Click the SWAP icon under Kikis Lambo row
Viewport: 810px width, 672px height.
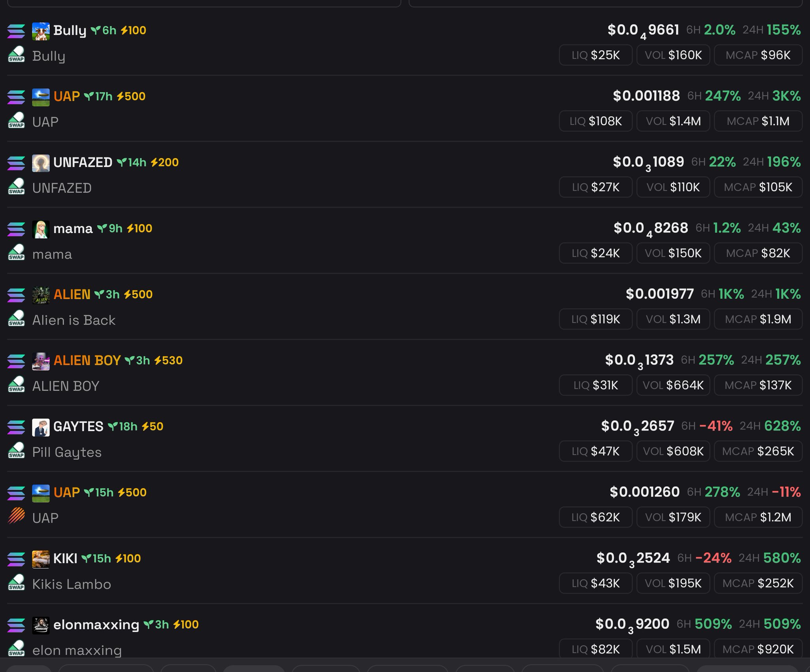[16, 582]
